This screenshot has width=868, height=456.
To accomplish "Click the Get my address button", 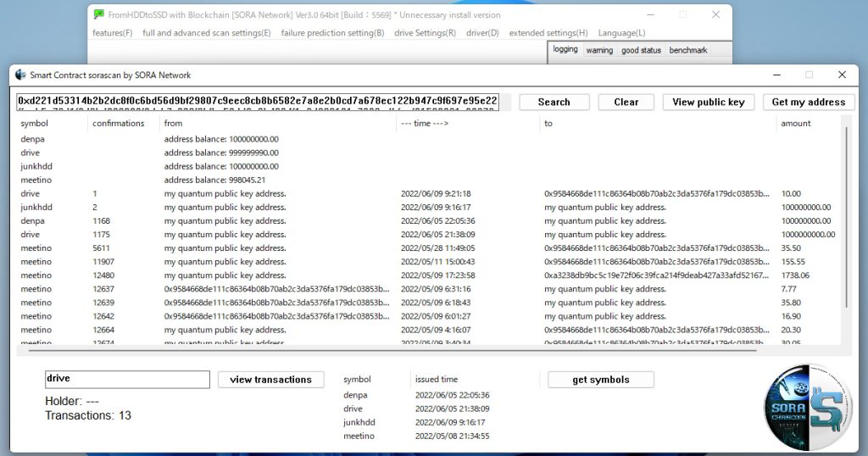I will 809,102.
